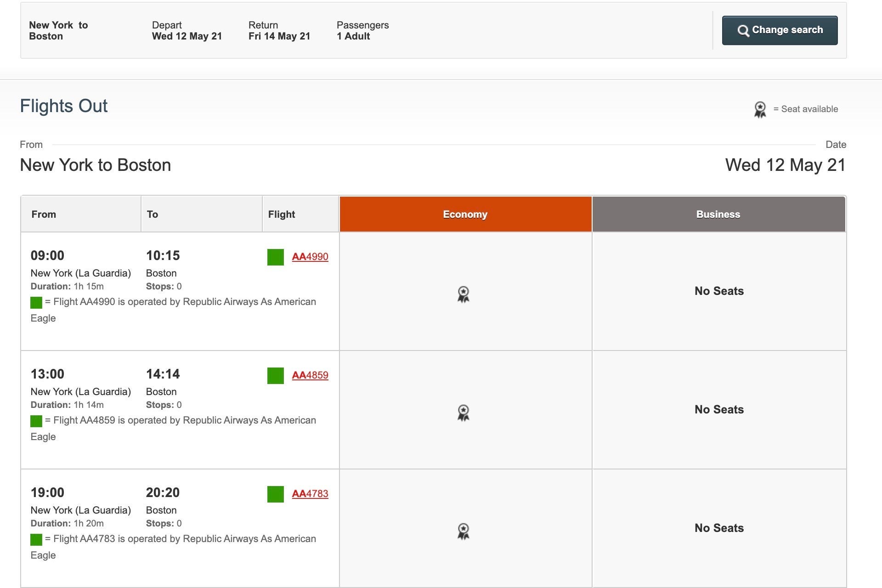Viewport: 882px width, 588px height.
Task: Click No Seats cell for 09:00 flight
Action: [x=718, y=291]
